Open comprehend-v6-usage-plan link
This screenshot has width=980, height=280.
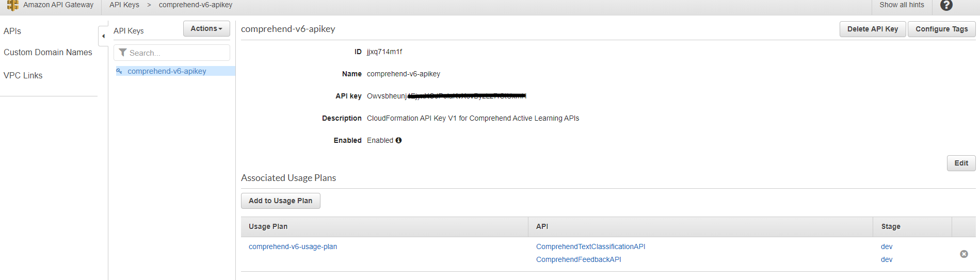click(x=293, y=246)
